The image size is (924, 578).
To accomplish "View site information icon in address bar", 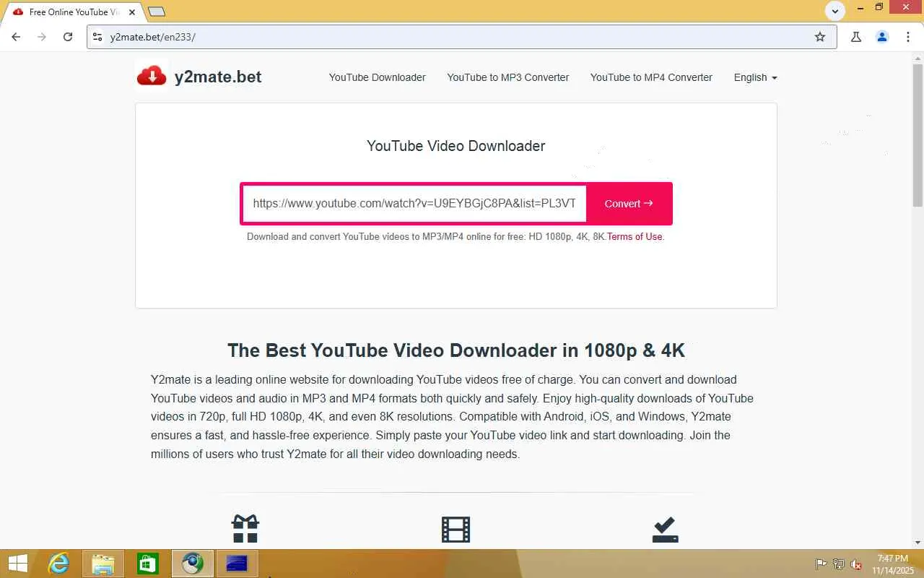I will 98,37.
